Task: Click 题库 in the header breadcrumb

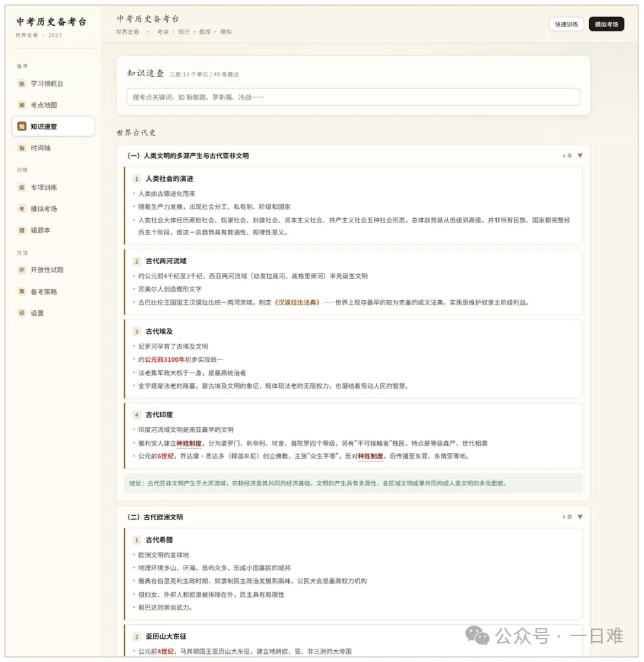Action: (x=205, y=32)
